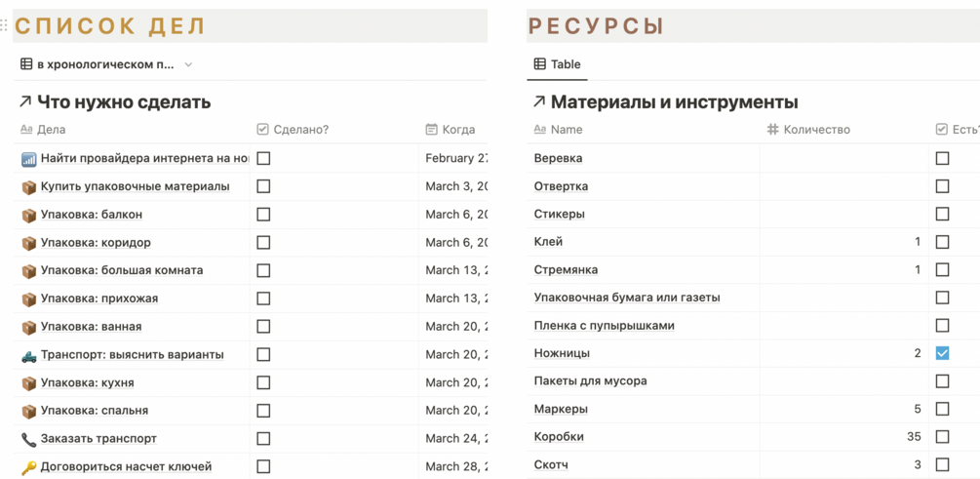Click the truck icon on Транспорт: выяснить варианты
This screenshot has width=980, height=479.
click(28, 355)
